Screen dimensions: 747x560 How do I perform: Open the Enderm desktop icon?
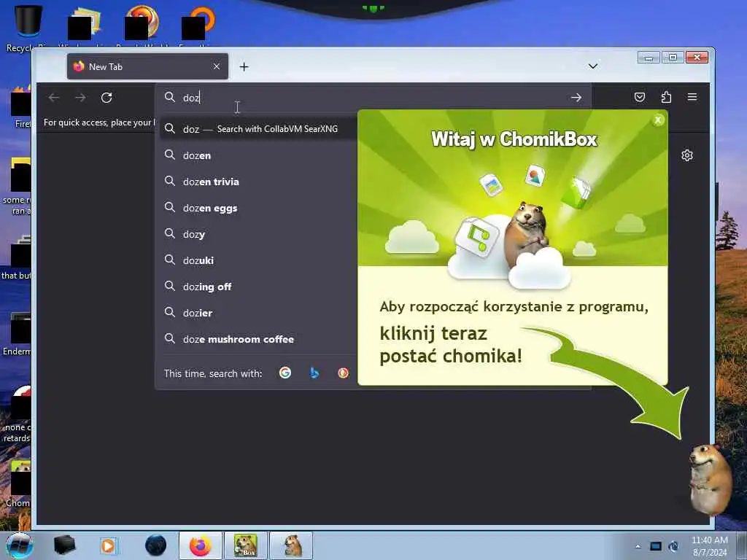[x=18, y=334]
